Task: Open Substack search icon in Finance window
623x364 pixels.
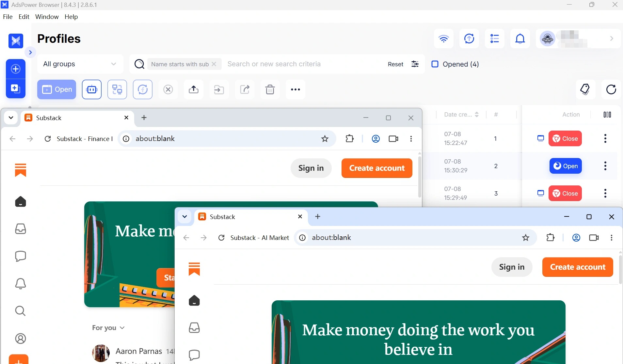Action: (21, 311)
